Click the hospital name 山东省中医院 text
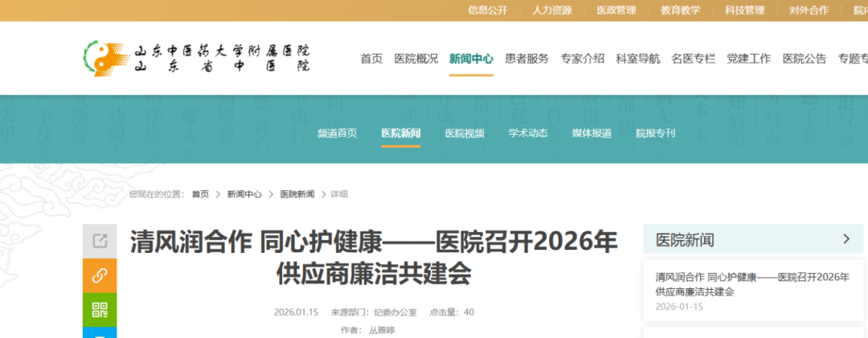The height and width of the screenshot is (338, 868). [223, 66]
